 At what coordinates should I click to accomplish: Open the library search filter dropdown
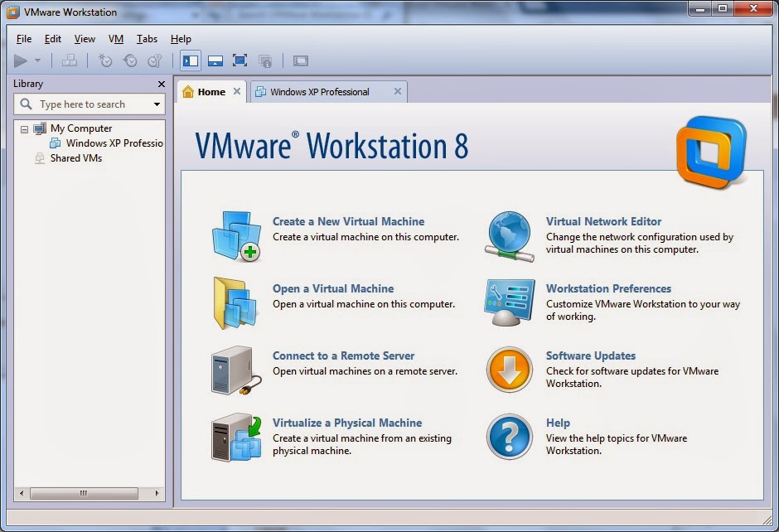(x=157, y=104)
